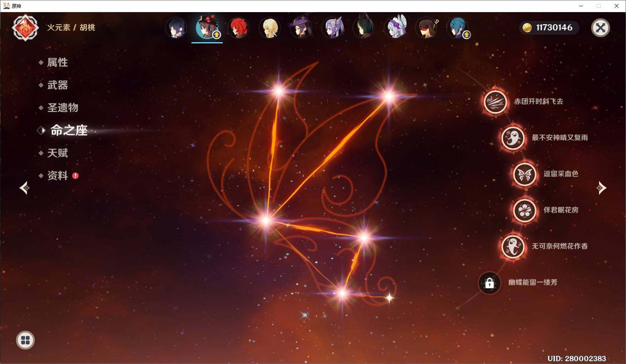The image size is (626, 364).
Task: Click the 火元素 / 胡桃 title text
Action: pos(71,28)
